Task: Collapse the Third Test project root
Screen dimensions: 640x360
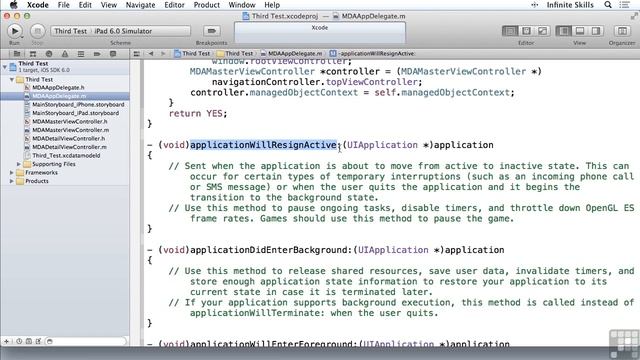Action: tap(4, 67)
